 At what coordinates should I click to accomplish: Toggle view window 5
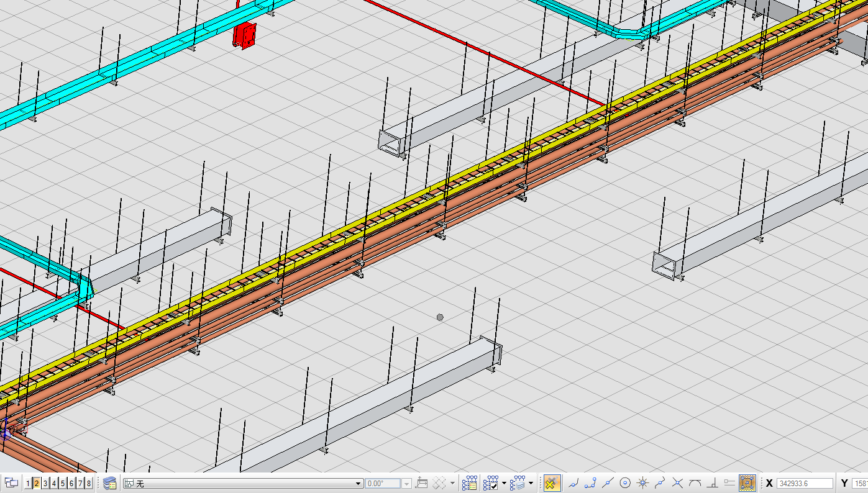coord(63,483)
